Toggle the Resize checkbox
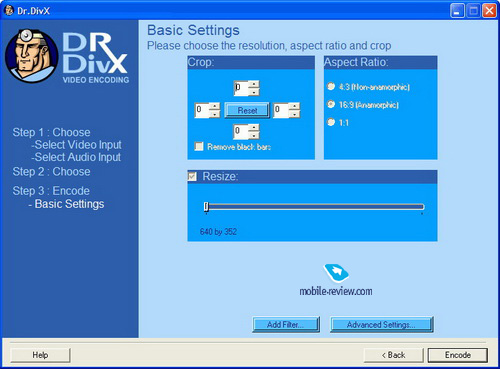Viewport: 500px width, 369px height. click(192, 177)
